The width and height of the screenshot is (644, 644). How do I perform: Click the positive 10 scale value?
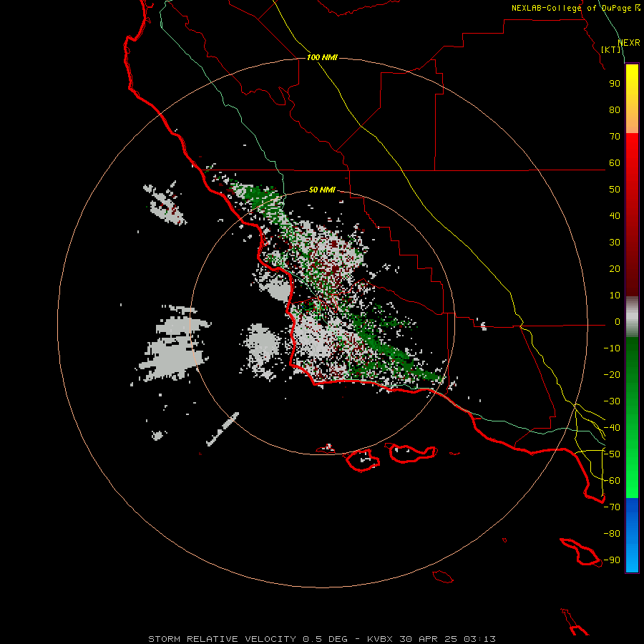pyautogui.click(x=615, y=296)
